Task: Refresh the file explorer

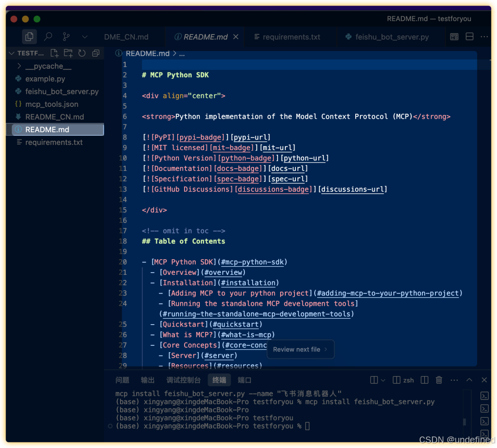Action: point(82,53)
